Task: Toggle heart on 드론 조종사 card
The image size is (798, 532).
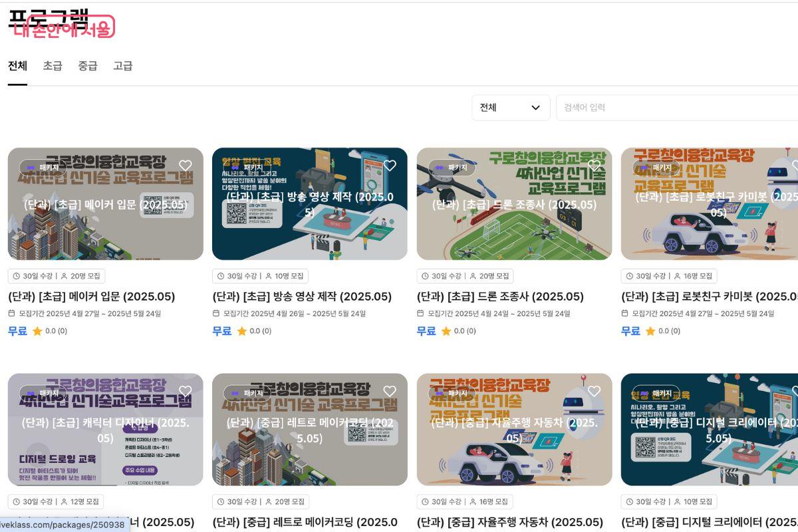Action: [594, 166]
